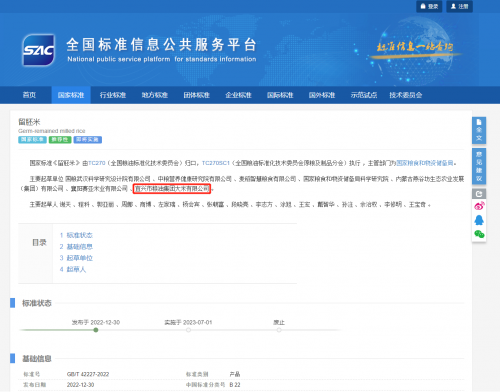Click the 全文 full-text sidebar button
The width and height of the screenshot is (500, 392).
[479, 130]
